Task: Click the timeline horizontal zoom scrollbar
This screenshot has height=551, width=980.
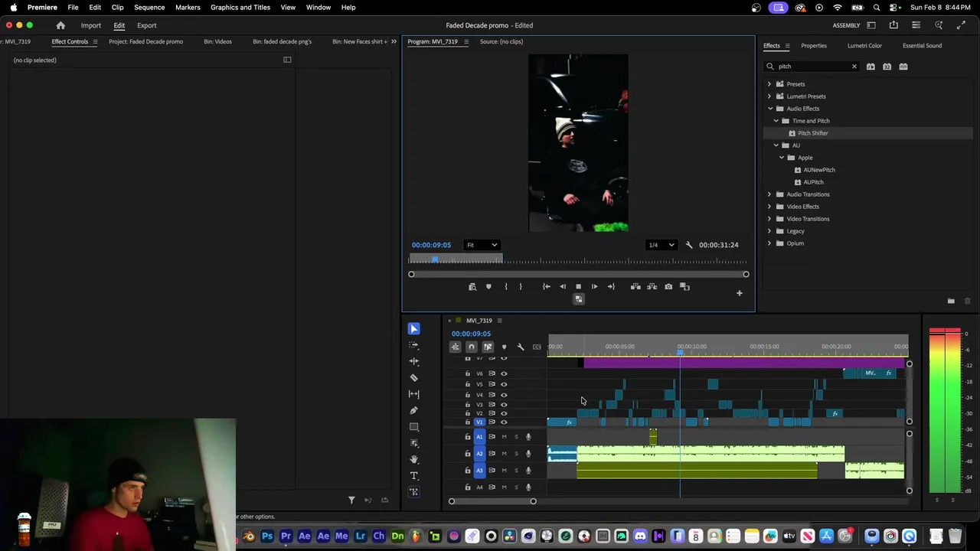Action: coord(492,501)
